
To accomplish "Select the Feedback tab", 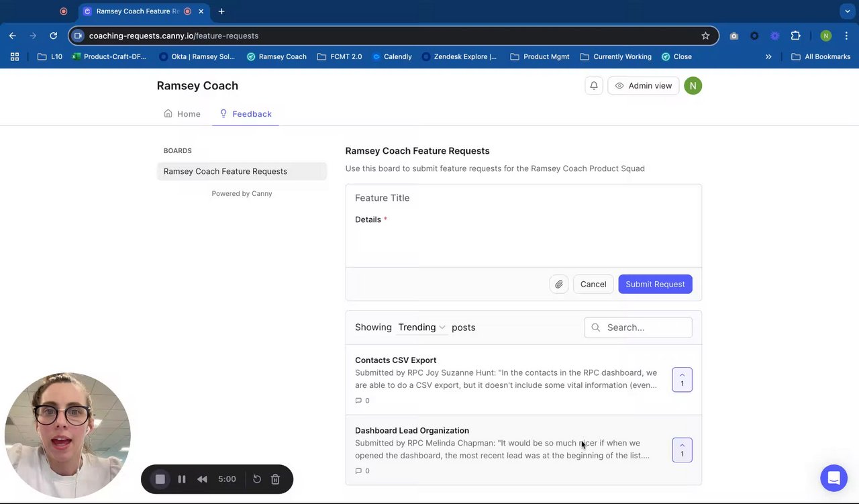I will (246, 114).
